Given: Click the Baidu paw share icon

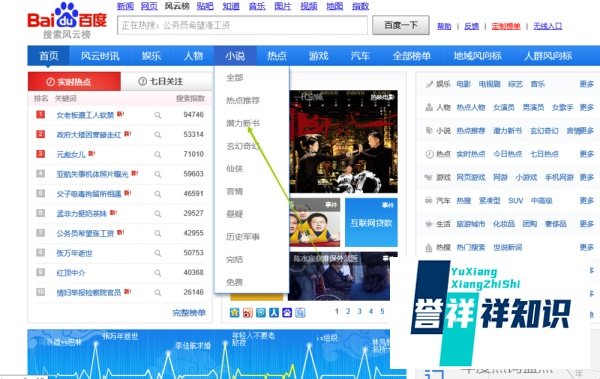Looking at the screenshot, I should [x=287, y=312].
